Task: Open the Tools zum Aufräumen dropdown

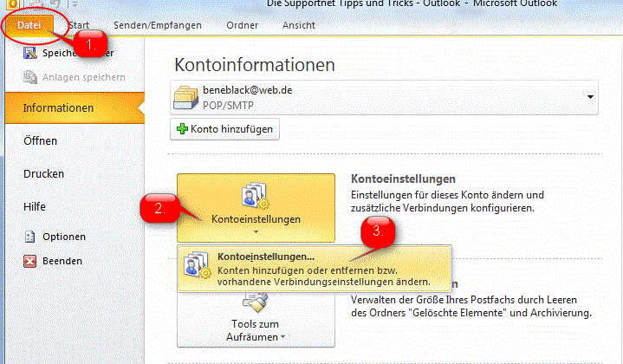Action: point(256,319)
